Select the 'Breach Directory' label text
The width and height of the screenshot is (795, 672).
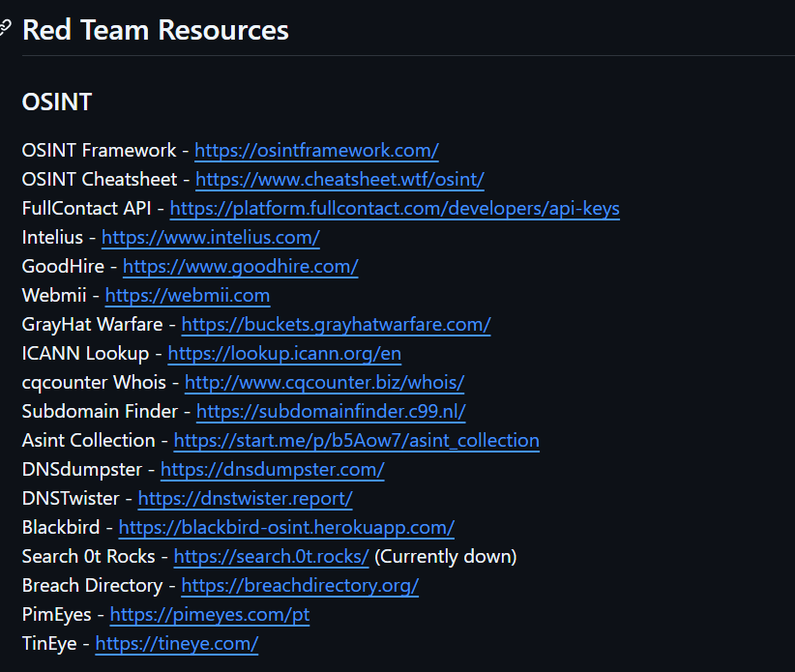point(92,585)
